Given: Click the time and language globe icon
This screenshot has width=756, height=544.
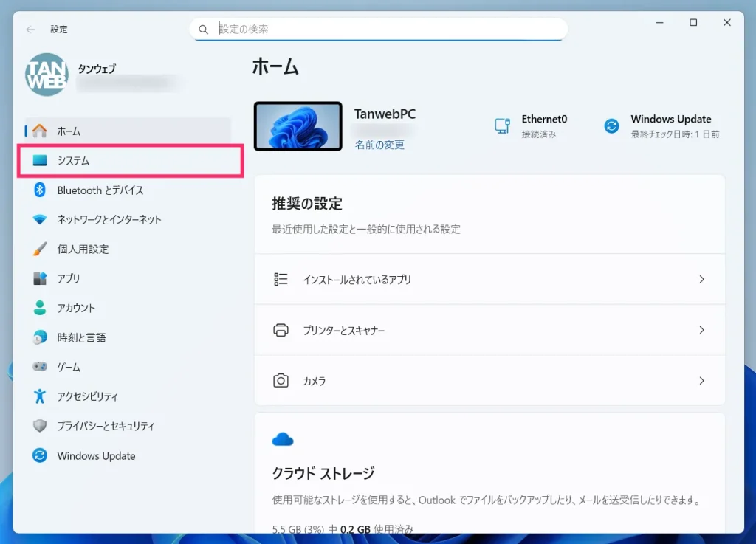Looking at the screenshot, I should coord(40,337).
